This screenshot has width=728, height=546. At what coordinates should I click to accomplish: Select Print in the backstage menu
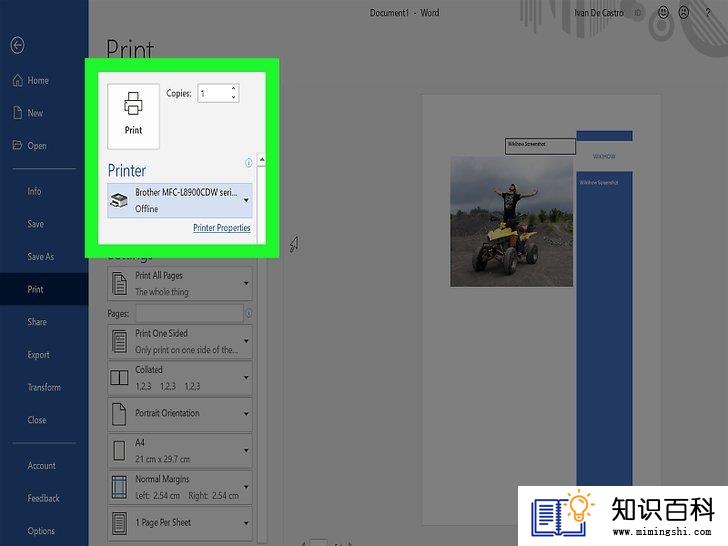pos(44,289)
